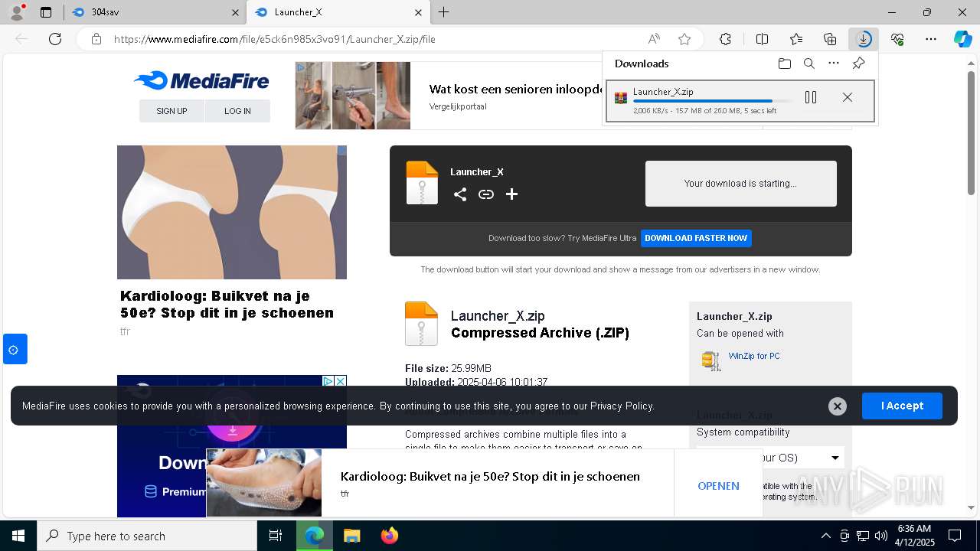The image size is (980, 551).
Task: Open Task View on the taskbar
Action: click(276, 536)
